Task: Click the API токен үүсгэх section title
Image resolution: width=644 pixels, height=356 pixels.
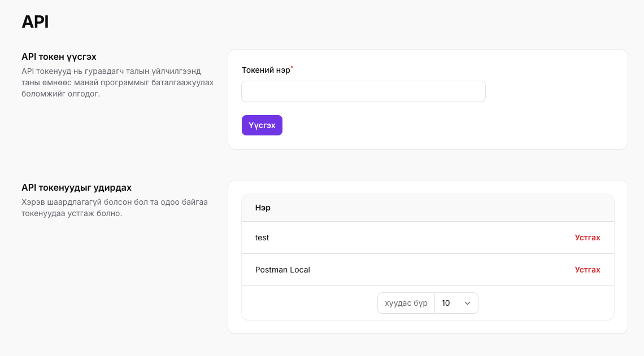Action: point(58,57)
